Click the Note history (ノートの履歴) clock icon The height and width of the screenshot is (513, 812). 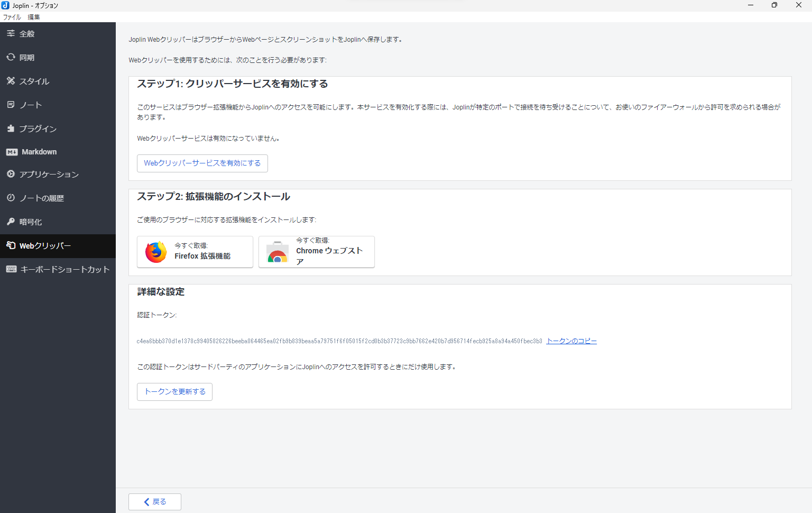[11, 198]
